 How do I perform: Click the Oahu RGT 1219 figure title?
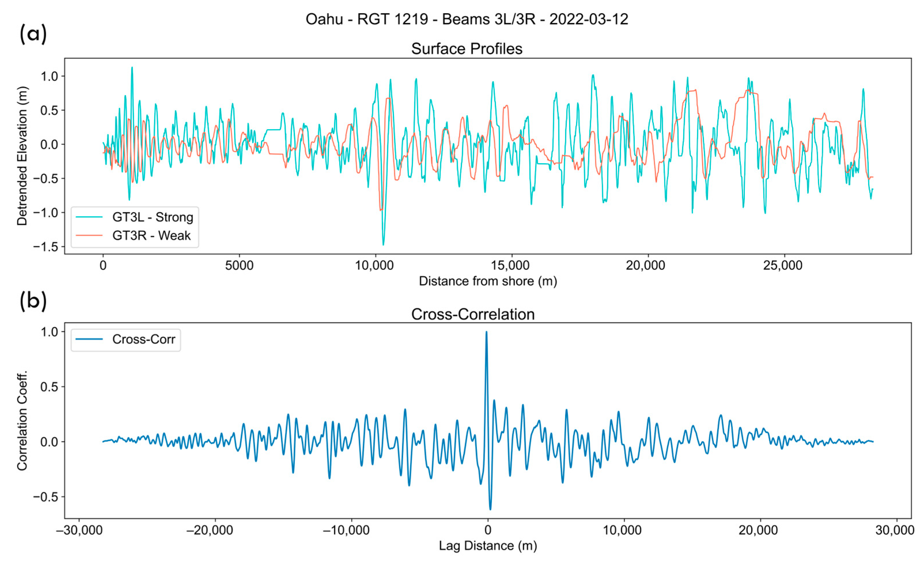467,19
